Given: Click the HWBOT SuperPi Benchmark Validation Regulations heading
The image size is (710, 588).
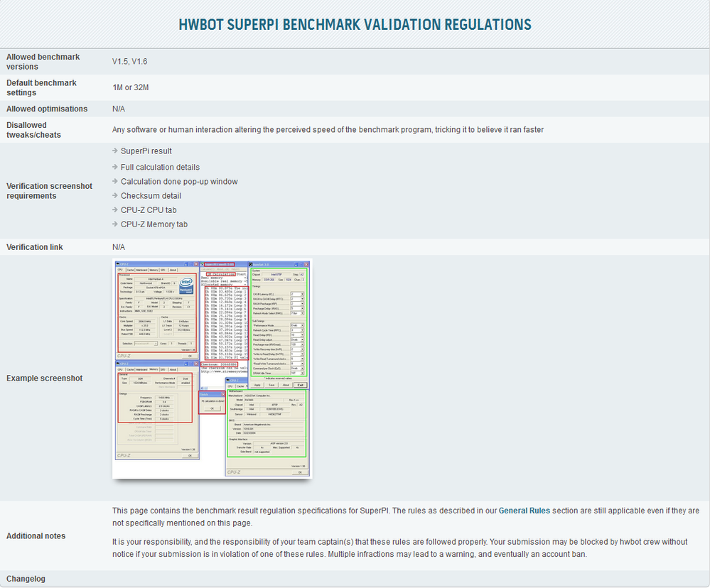Looking at the screenshot, I should [x=355, y=24].
